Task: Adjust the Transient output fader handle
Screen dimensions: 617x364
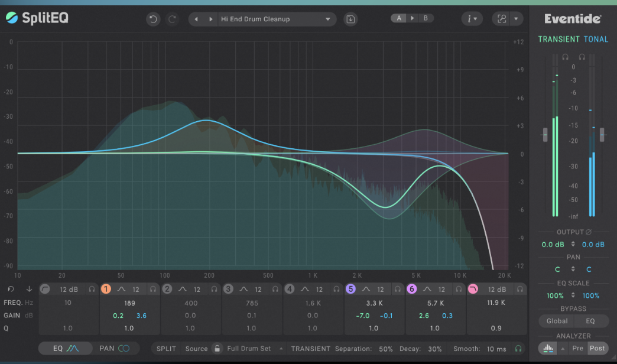Action: (x=545, y=135)
